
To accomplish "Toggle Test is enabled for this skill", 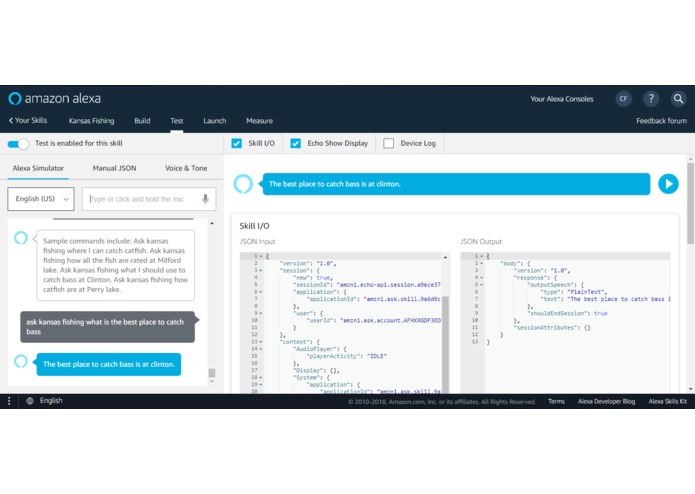I will pos(18,144).
